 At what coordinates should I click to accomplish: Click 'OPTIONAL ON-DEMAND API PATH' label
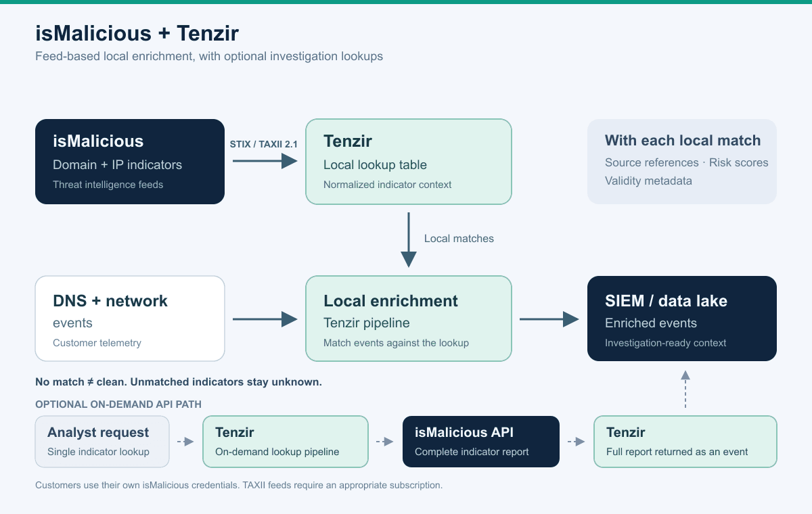[x=118, y=404]
